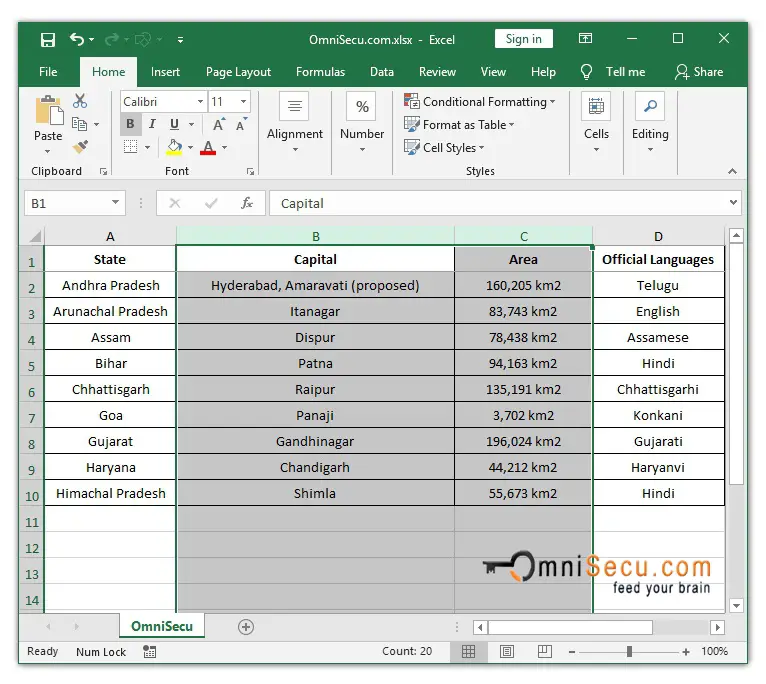Viewport: 766px width, 684px height.
Task: Open the Cells group menu
Action: (596, 123)
